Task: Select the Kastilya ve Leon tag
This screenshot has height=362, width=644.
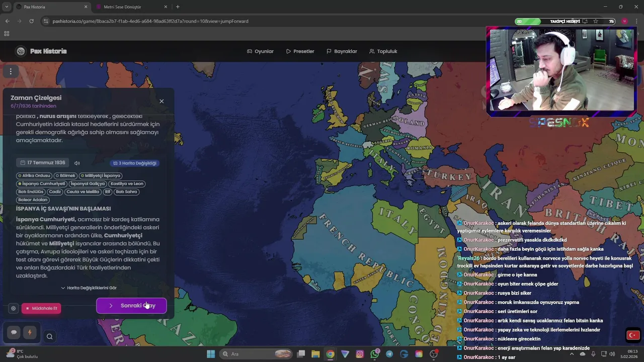Action: pos(127,184)
